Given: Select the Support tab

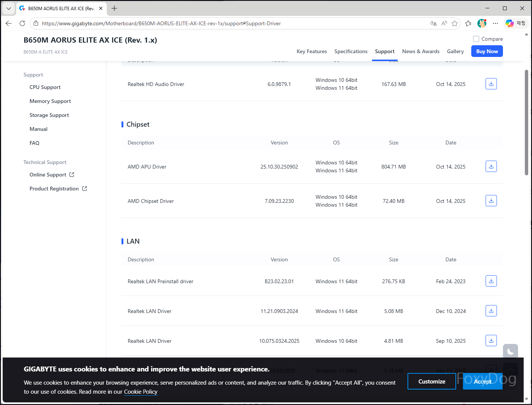Looking at the screenshot, I should [384, 51].
